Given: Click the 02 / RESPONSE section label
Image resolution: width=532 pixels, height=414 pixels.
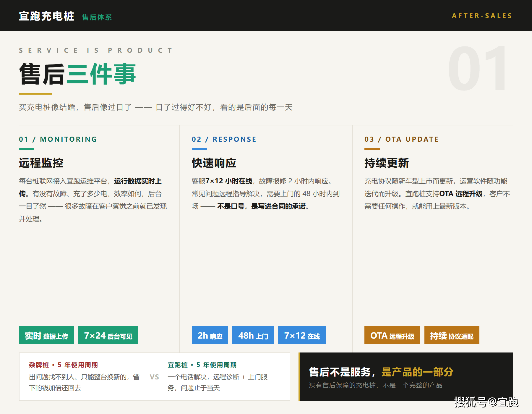Looking at the screenshot, I should [224, 139].
